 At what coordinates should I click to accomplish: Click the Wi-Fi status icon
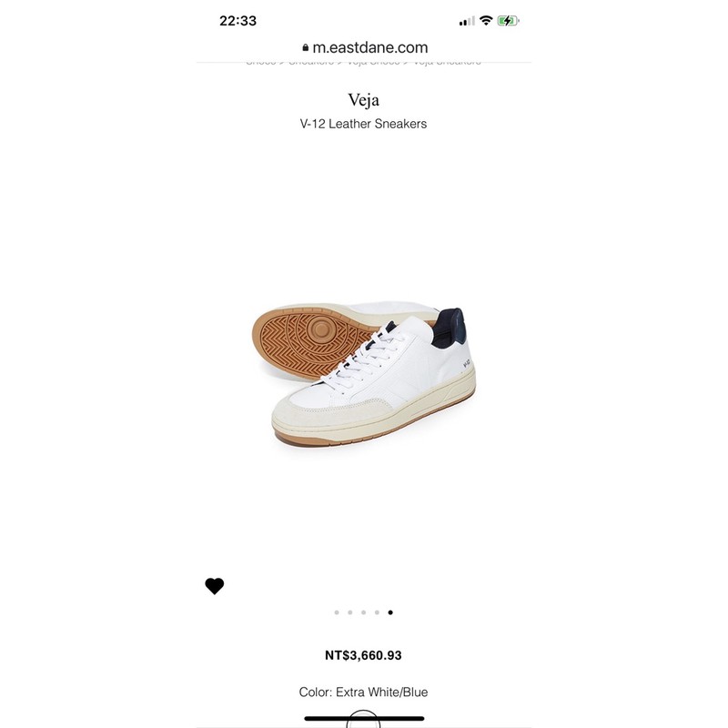click(x=486, y=20)
